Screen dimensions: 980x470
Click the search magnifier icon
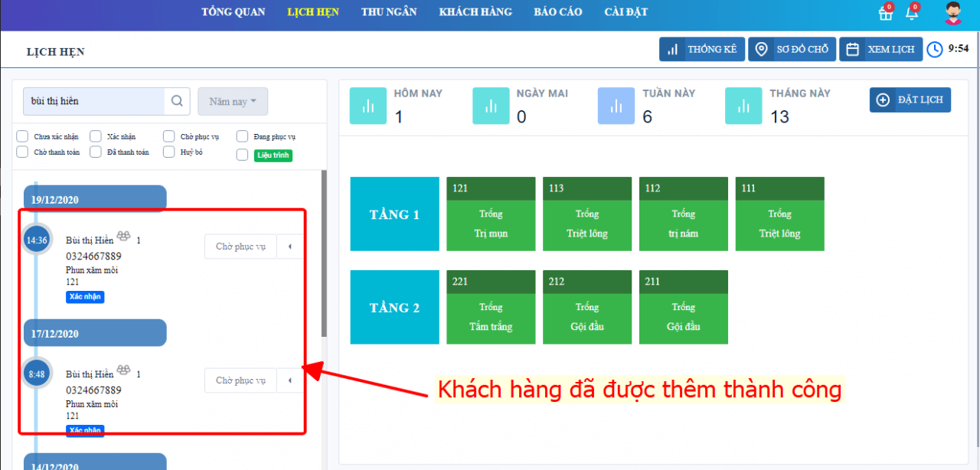(177, 101)
